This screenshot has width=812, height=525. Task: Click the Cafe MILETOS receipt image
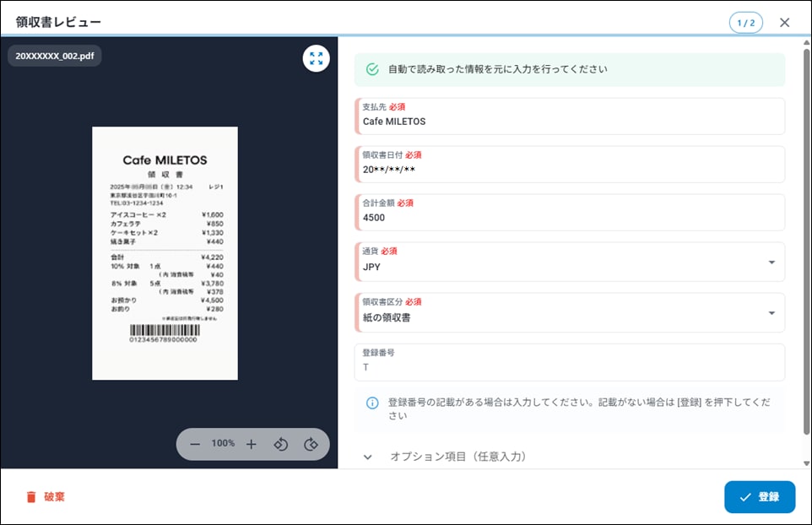[165, 253]
